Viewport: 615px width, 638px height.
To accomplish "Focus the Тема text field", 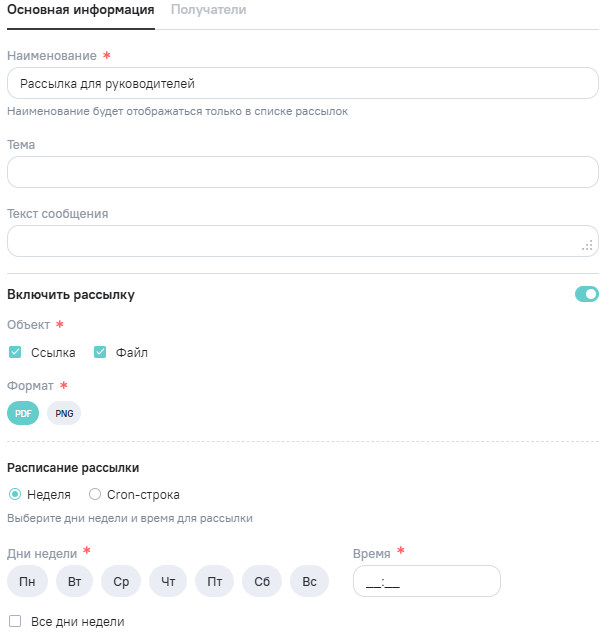I will 302,172.
